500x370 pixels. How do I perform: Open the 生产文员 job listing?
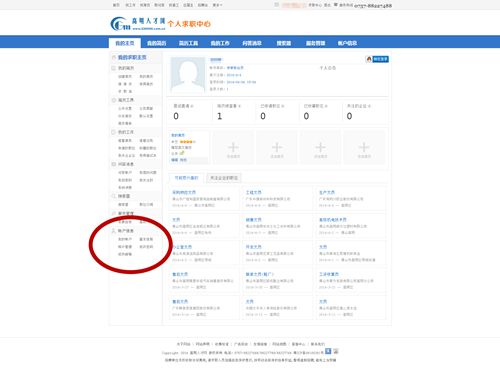point(327,192)
